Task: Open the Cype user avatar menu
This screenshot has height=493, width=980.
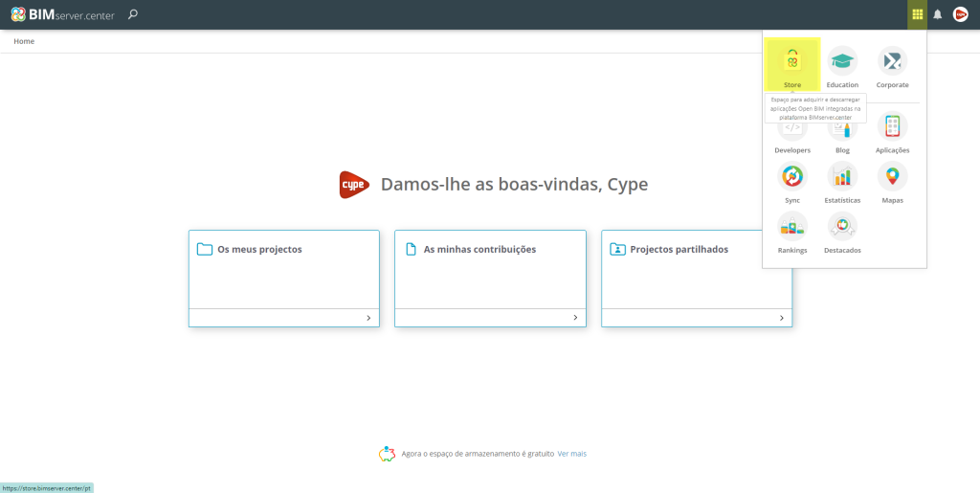Action: (960, 14)
